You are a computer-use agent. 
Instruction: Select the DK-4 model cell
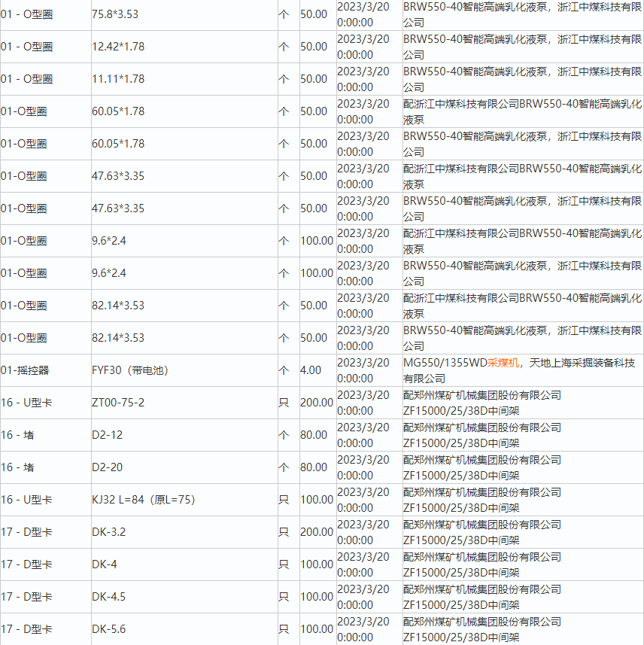point(184,564)
